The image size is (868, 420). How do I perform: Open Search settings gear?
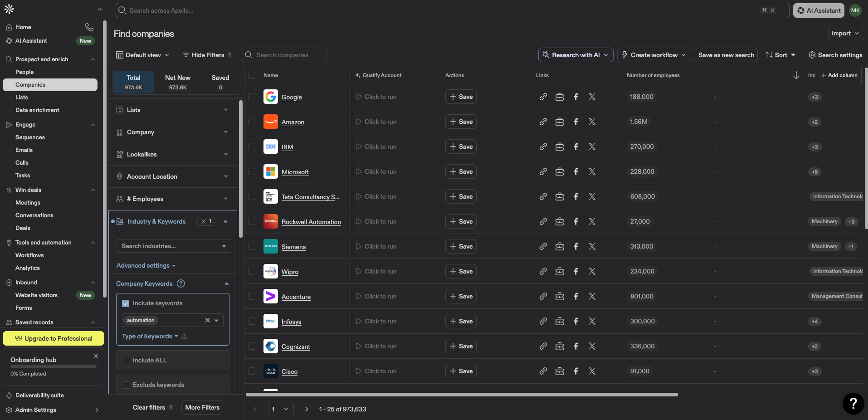(835, 55)
